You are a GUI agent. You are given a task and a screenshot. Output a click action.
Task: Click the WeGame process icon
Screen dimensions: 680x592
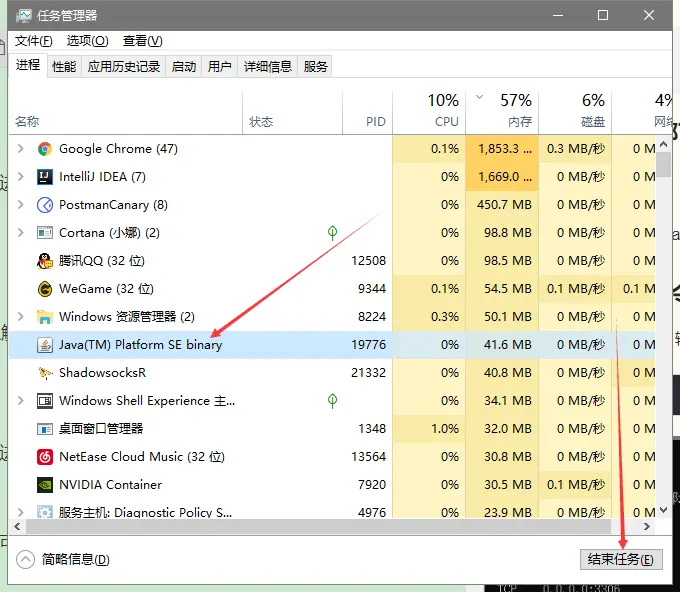point(45,289)
